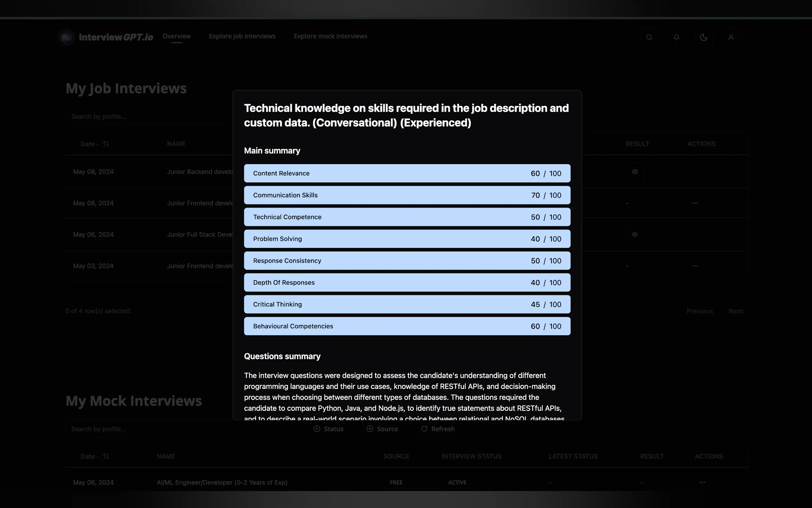Viewport: 812px width, 508px height.
Task: Click the Technical Competence score bar
Action: [x=407, y=217]
